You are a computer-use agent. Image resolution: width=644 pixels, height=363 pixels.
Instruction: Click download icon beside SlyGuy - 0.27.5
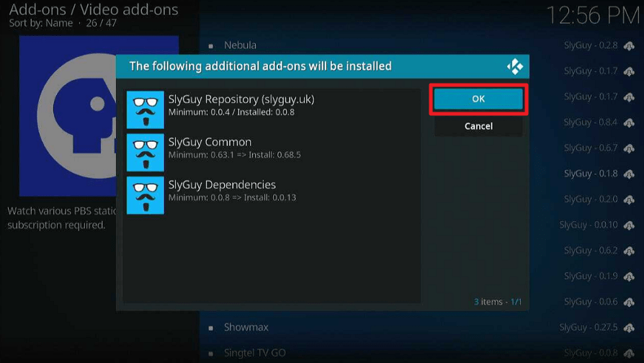(629, 328)
